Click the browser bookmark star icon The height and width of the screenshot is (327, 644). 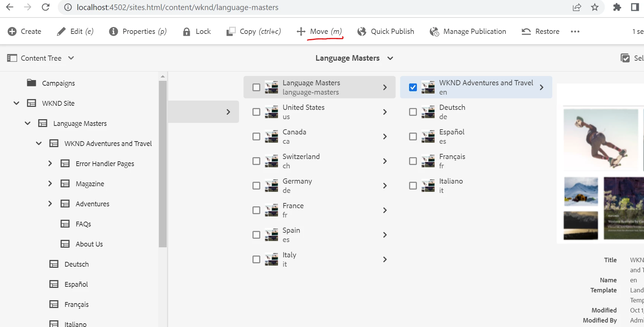point(595,7)
